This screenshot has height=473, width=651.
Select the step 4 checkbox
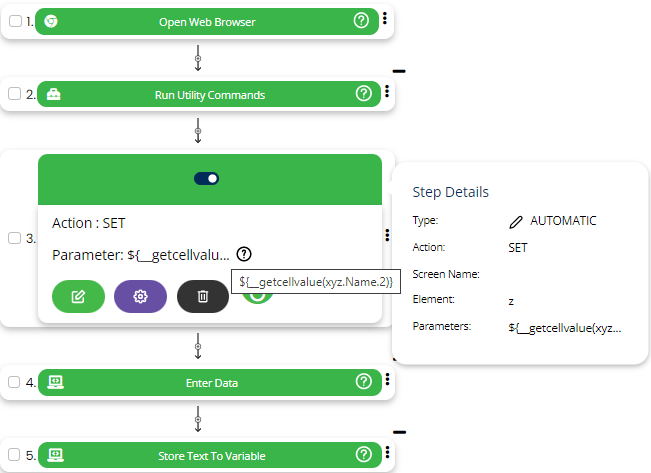pos(14,382)
